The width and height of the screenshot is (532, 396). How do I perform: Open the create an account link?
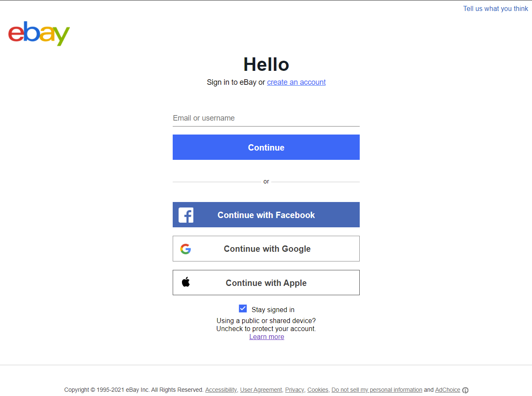(x=296, y=82)
